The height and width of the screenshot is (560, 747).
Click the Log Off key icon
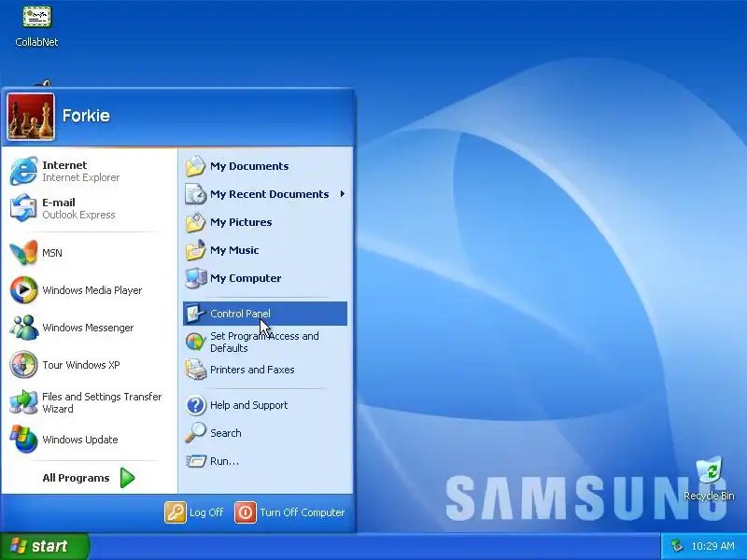click(176, 512)
